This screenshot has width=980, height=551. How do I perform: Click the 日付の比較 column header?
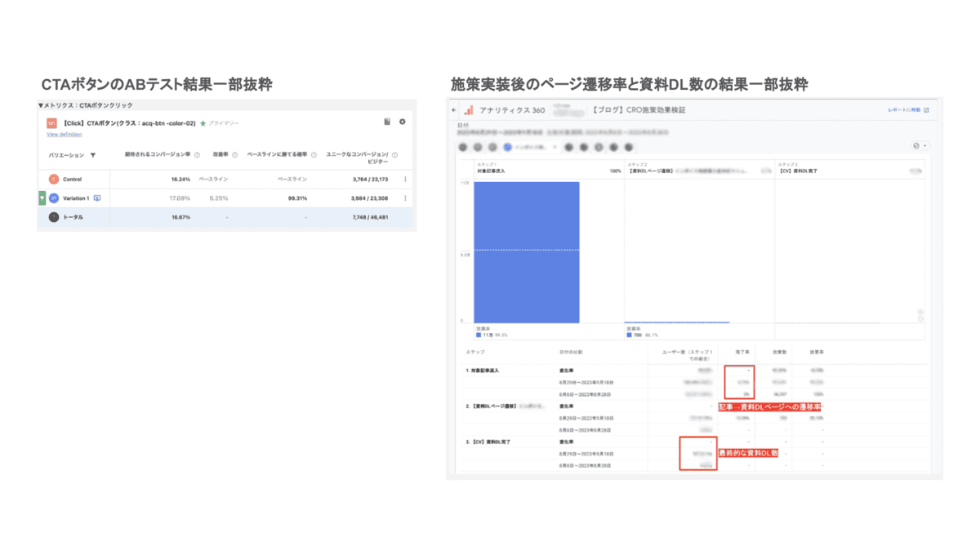click(x=571, y=352)
